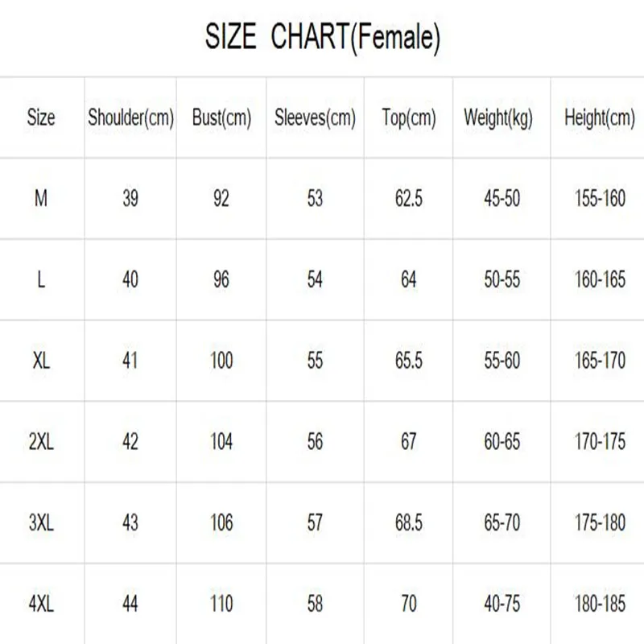This screenshot has width=644, height=644.
Task: Click the XL size row label
Action: (x=41, y=360)
